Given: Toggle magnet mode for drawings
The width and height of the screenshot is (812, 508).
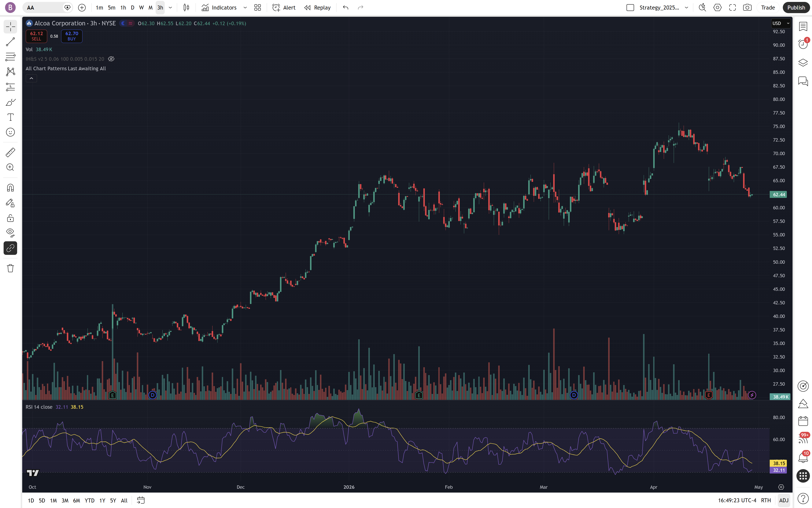Looking at the screenshot, I should click(x=10, y=188).
